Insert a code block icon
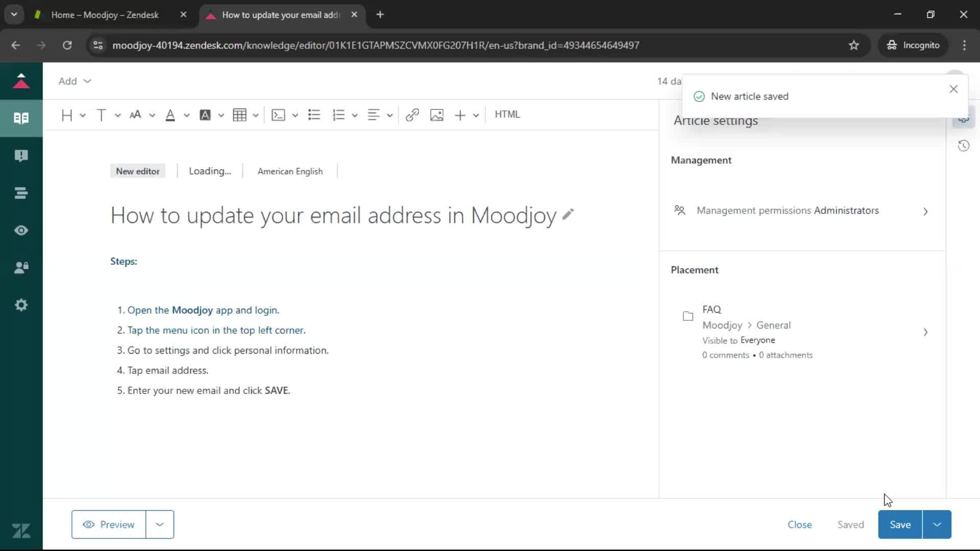The height and width of the screenshot is (551, 980). [278, 115]
